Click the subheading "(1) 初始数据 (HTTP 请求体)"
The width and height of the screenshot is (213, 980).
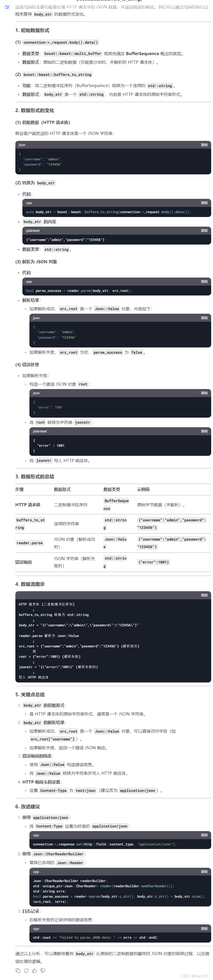(x=43, y=122)
